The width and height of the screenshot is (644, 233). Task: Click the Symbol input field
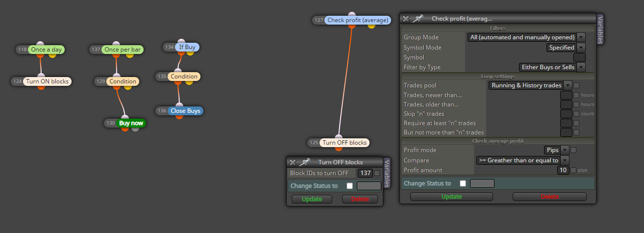point(579,57)
